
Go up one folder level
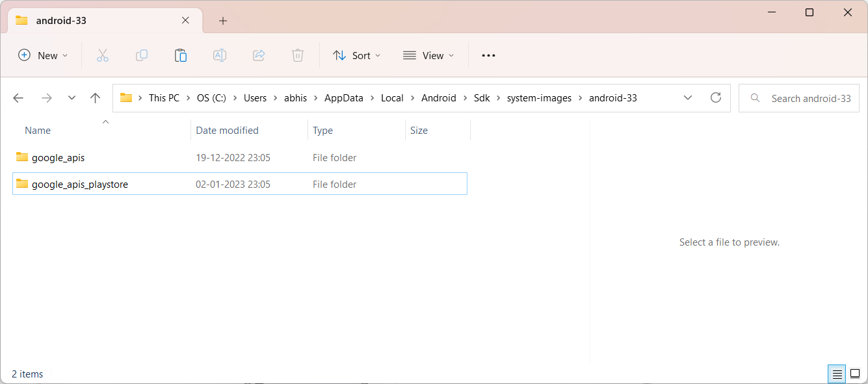96,98
